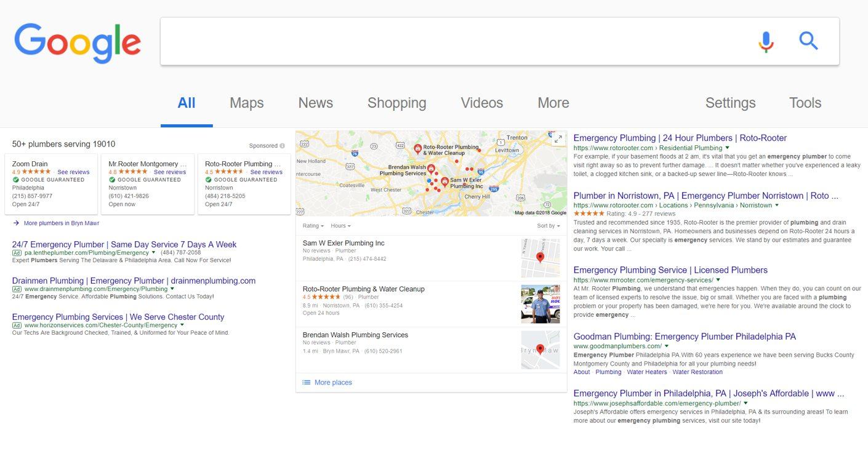Click the voice search microphone icon
Screen dimensions: 868x451
coord(766,41)
